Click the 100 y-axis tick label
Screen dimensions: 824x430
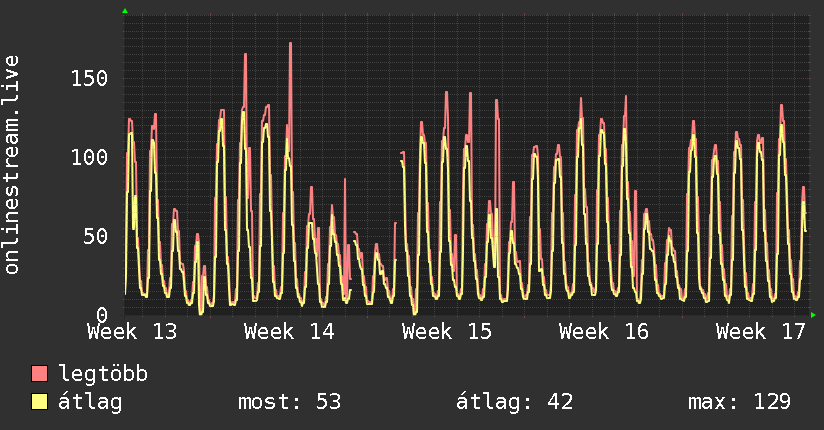[x=89, y=157]
